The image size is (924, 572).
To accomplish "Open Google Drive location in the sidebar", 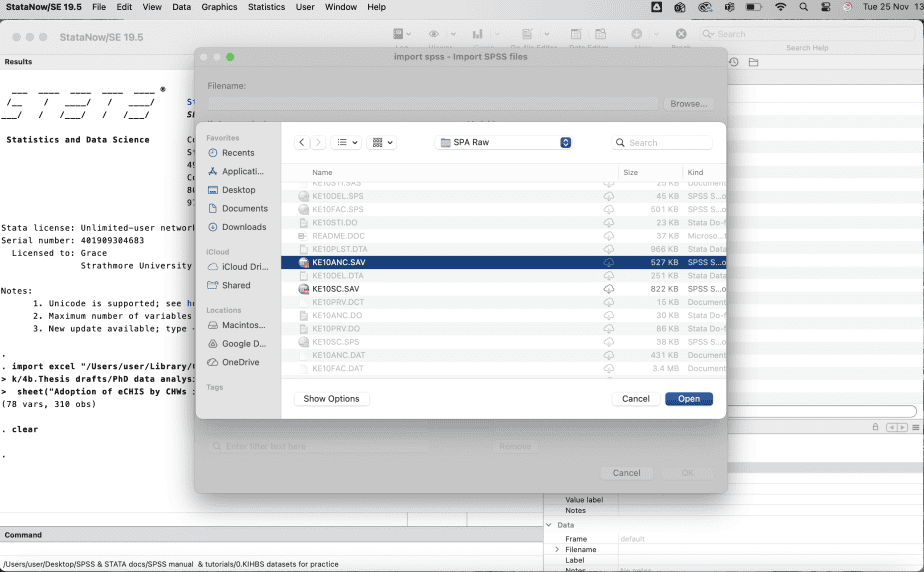I will click(x=243, y=344).
